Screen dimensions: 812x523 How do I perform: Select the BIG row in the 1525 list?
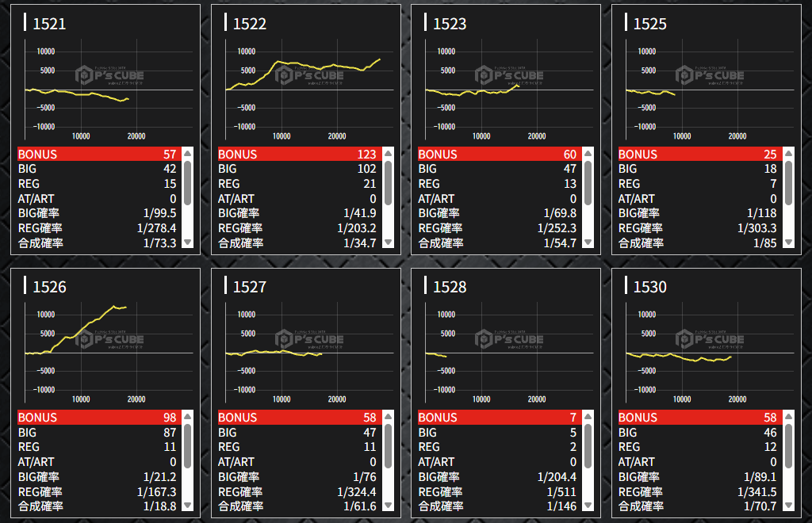click(698, 170)
